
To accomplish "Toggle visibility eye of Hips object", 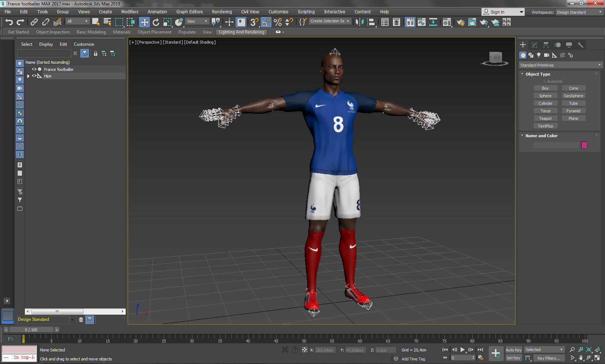I will [x=34, y=76].
